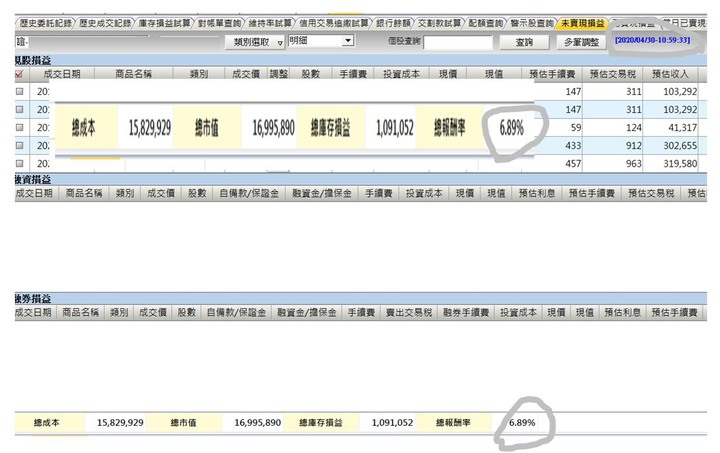This screenshot has width=720, height=453.
Task: Click the 總庫存損益 label in the bottom summary row
Action: pyautogui.click(x=321, y=422)
